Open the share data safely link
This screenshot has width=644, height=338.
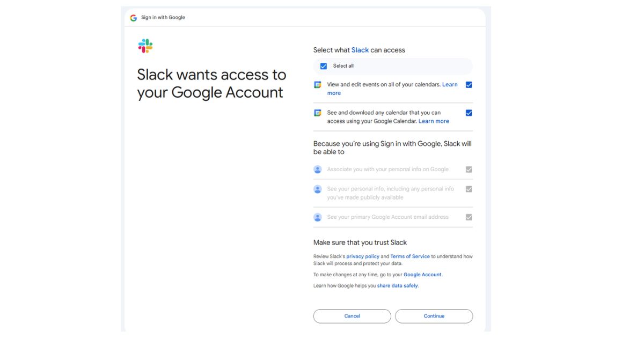398,286
